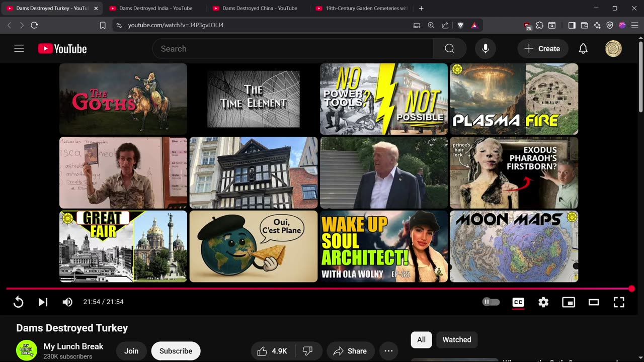Screen dimensions: 644x362
Task: Switch to Dams Destroyed India tab
Action: (x=155, y=8)
